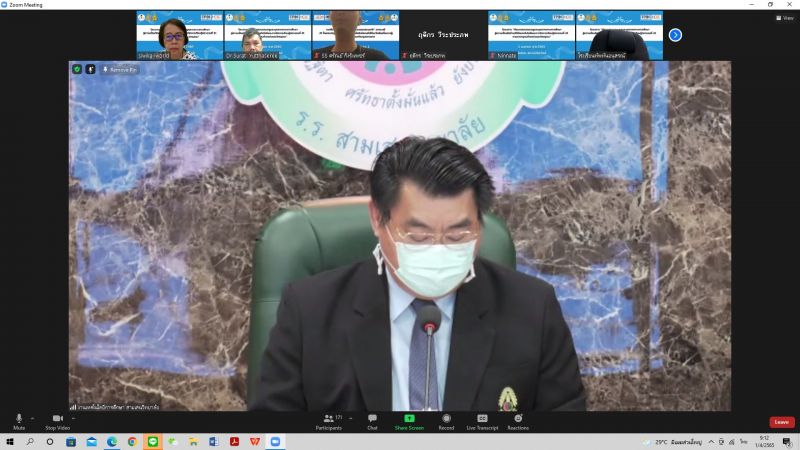
Task: Select first participant thumbnail with glasses woman
Action: pos(180,35)
